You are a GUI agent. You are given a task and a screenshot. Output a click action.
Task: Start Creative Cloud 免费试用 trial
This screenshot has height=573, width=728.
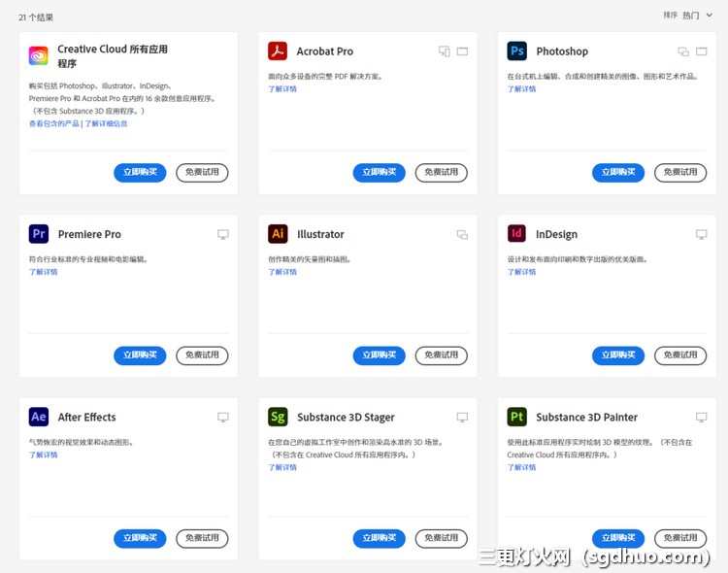tap(202, 173)
